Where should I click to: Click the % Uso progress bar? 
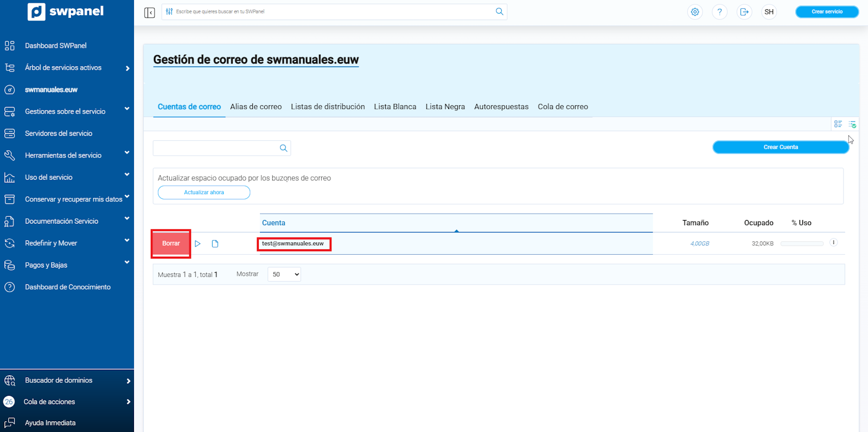coord(802,244)
